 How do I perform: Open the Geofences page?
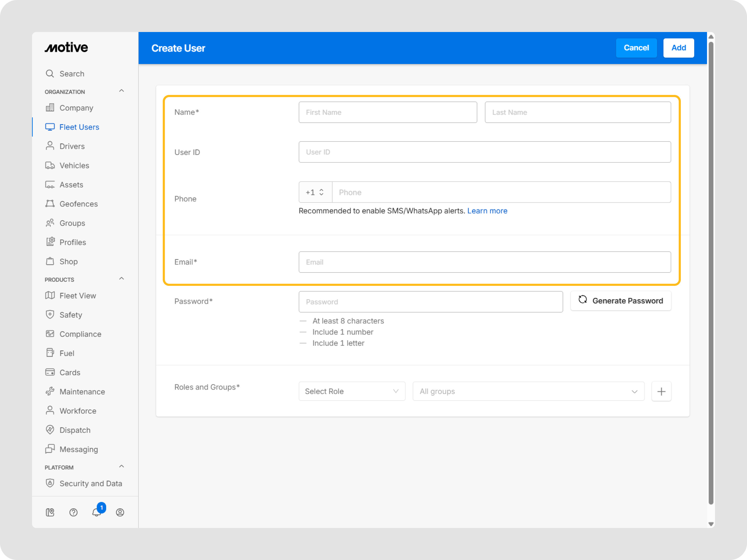79,203
